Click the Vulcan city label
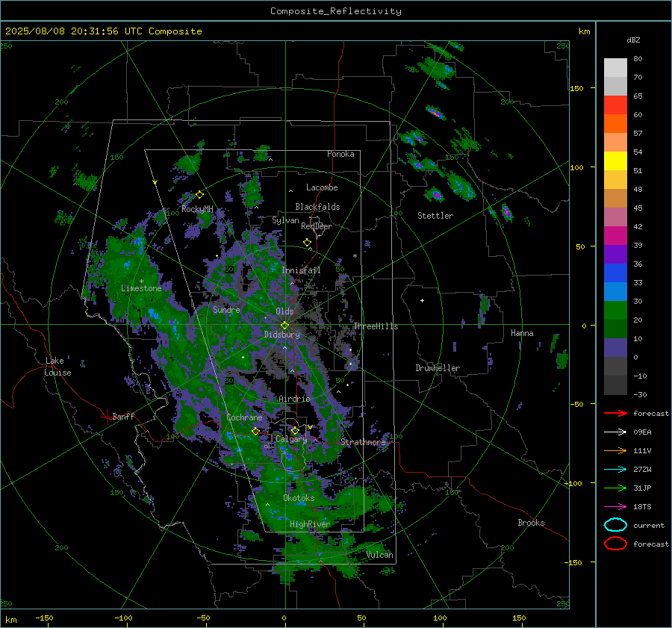This screenshot has height=628, width=672. [380, 555]
